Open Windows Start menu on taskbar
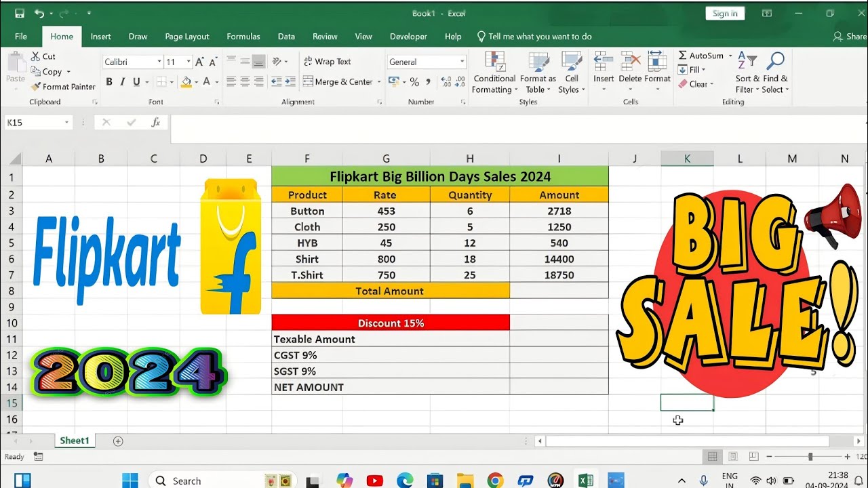 point(130,481)
